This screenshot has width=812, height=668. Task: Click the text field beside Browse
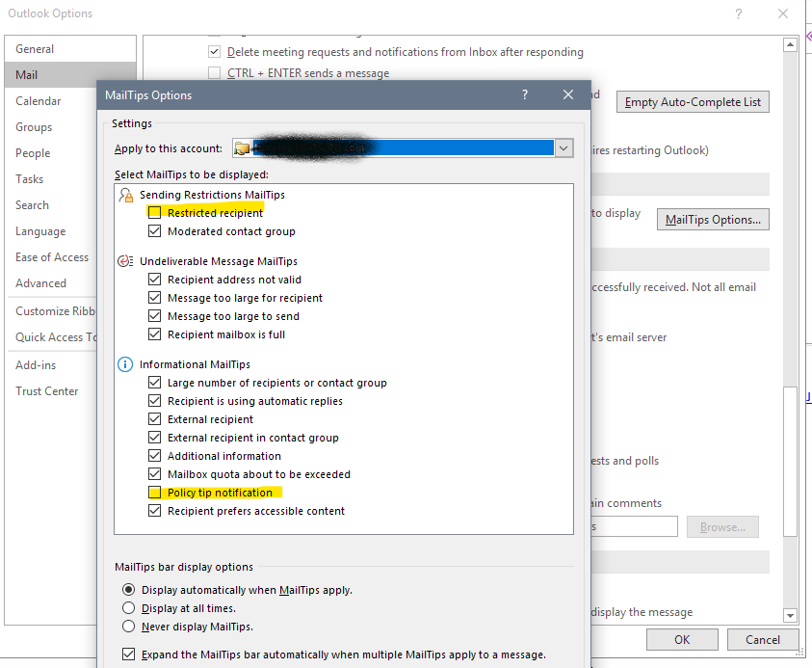click(x=634, y=526)
